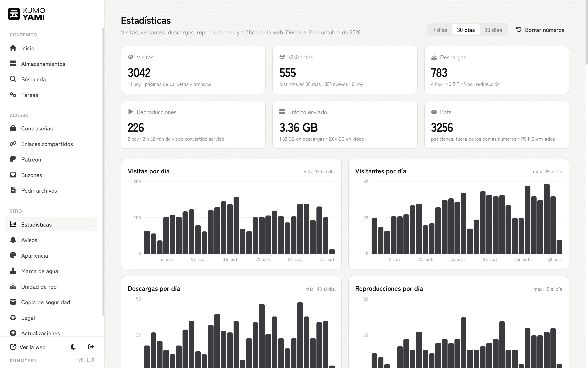
Task: Open the Copia de seguridad archive icon
Action: [x=13, y=302]
